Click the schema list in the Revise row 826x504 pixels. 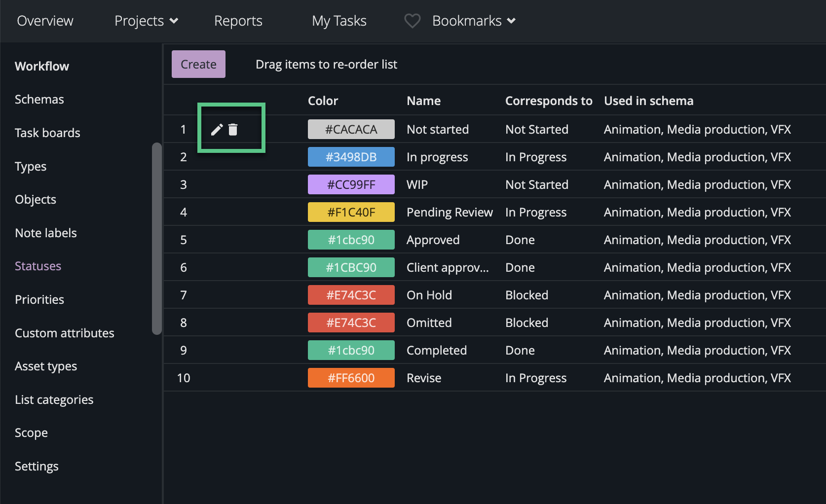(x=697, y=378)
